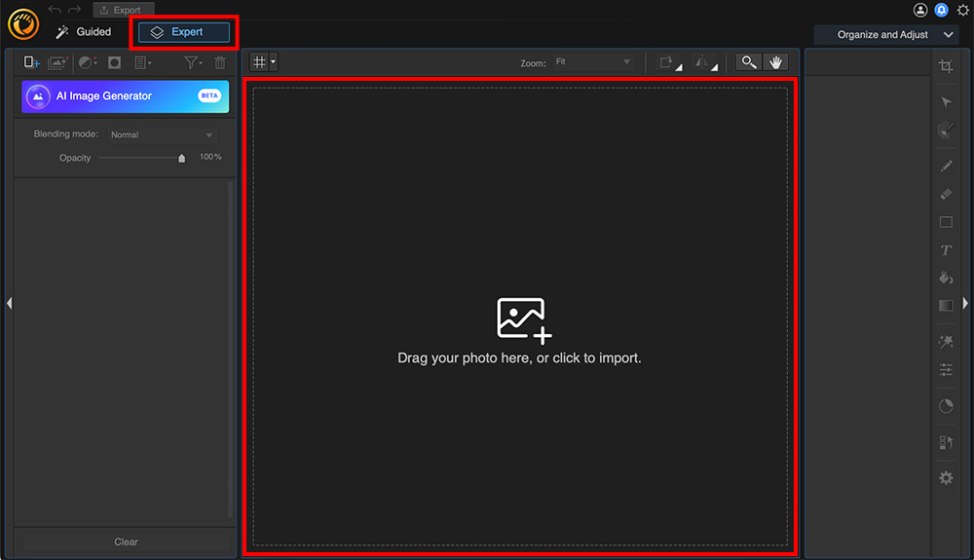Screen dimensions: 974x560
Task: Collapse the left panel arrow
Action: pos(10,303)
